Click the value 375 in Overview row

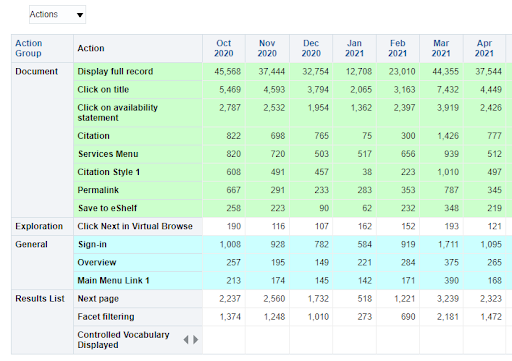[x=452, y=262]
